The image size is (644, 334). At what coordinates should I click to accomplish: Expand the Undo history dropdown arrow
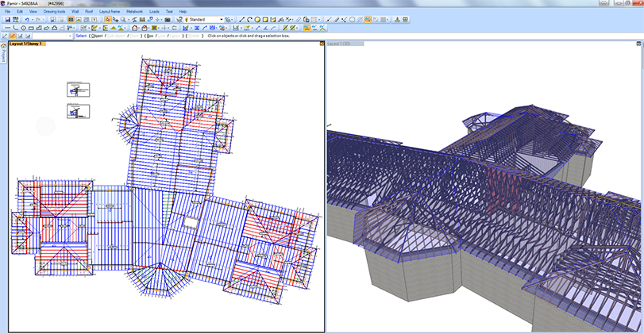(x=33, y=19)
